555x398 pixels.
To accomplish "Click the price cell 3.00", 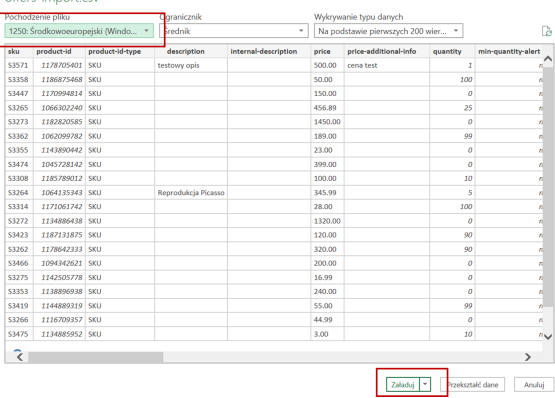I will click(x=327, y=334).
